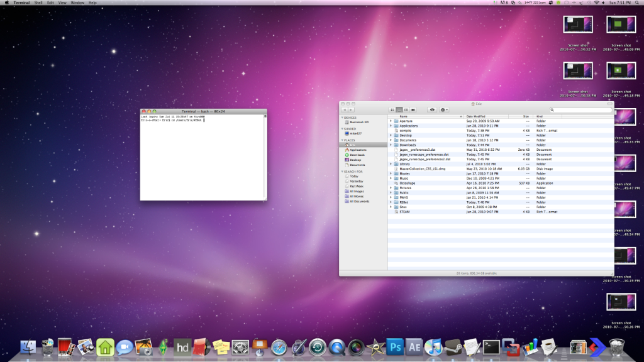
Task: Open the Window menu in menu bar
Action: 77,3
